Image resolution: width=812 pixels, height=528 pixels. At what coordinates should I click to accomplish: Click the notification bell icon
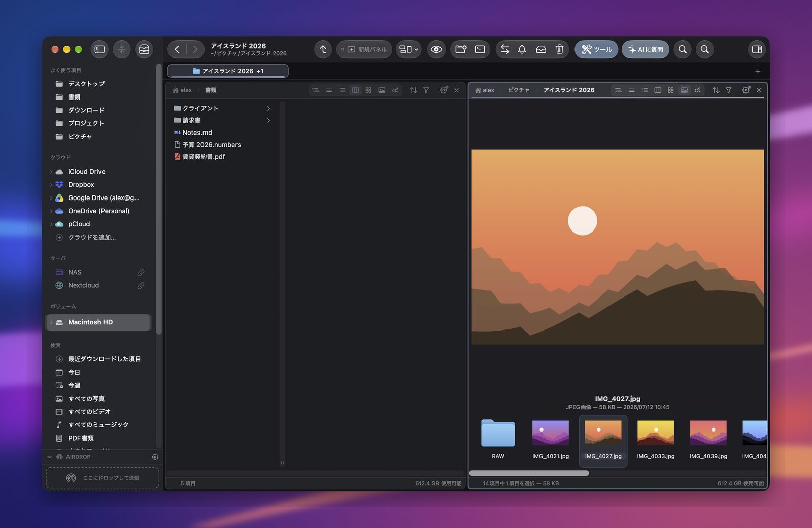click(522, 49)
